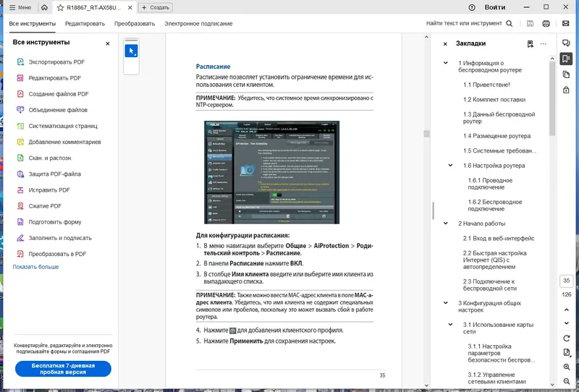579x392 pixels.
Task: Collapse 3 Конфигурация общих настроек bookmark
Action: coord(446,303)
